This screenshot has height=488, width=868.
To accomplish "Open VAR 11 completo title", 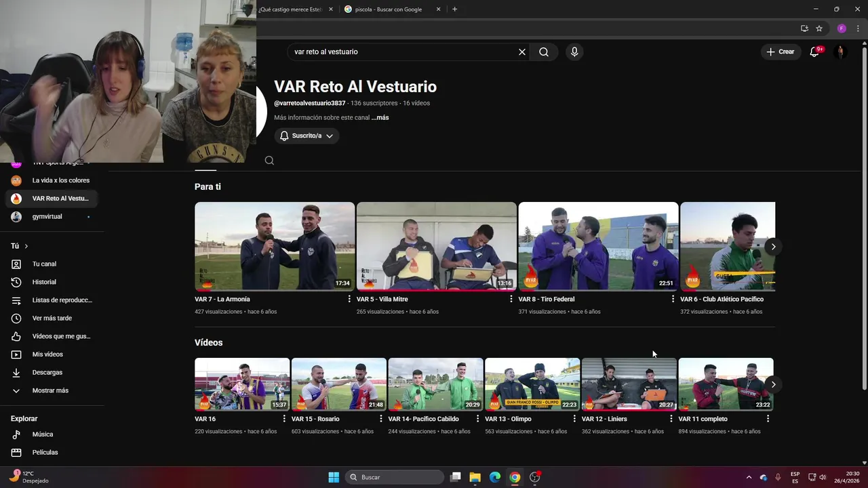I will point(703,419).
